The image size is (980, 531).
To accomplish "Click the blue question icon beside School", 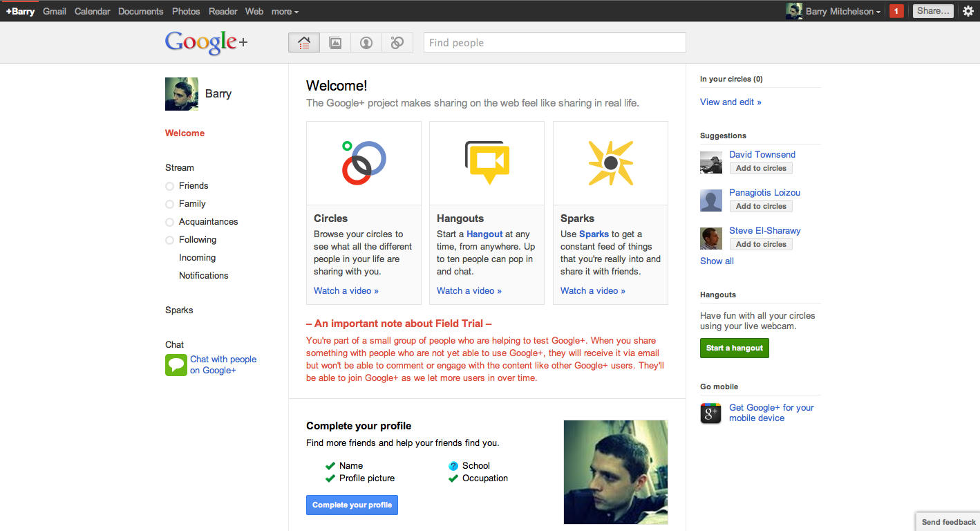I will [x=453, y=466].
